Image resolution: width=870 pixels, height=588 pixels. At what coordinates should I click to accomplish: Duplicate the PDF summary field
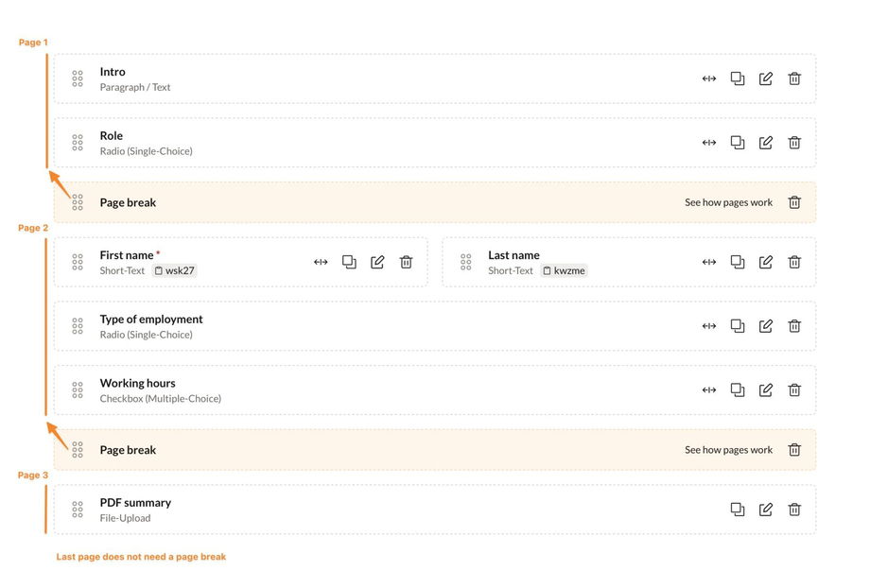pos(738,510)
